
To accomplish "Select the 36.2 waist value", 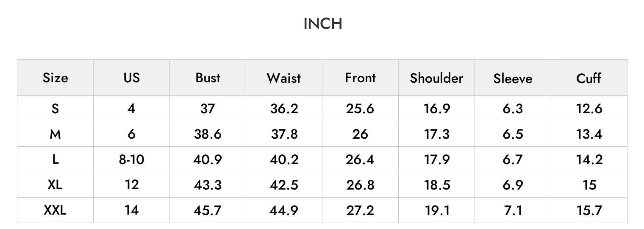I will 284,109.
